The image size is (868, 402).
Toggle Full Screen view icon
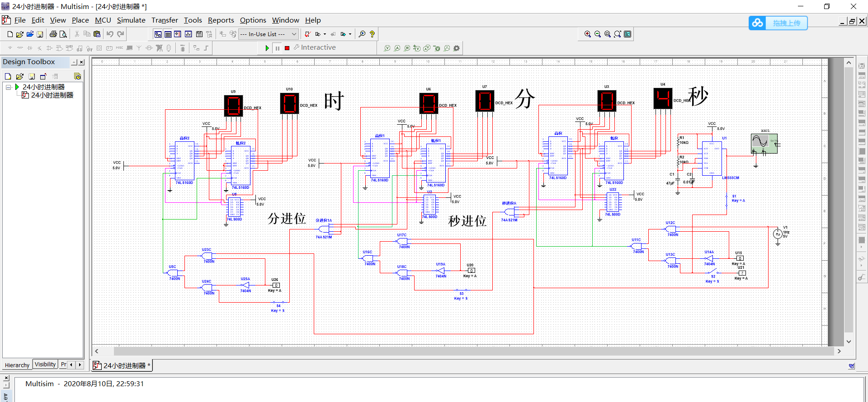[x=627, y=34]
